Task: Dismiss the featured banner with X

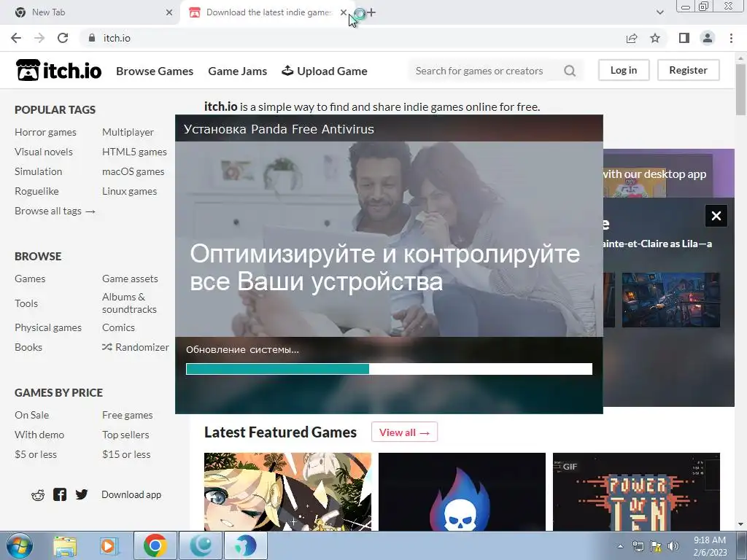Action: (x=716, y=216)
